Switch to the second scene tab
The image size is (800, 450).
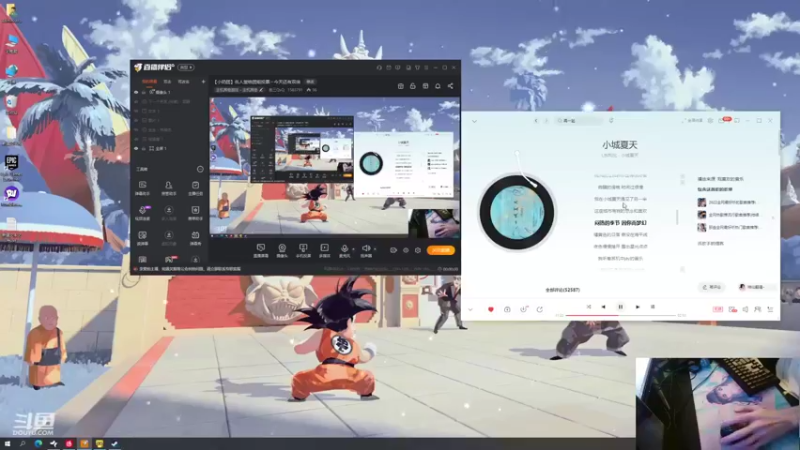click(167, 82)
